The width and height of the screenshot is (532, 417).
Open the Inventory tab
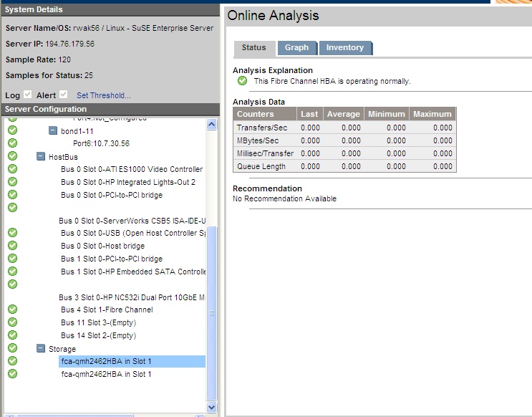tap(344, 48)
